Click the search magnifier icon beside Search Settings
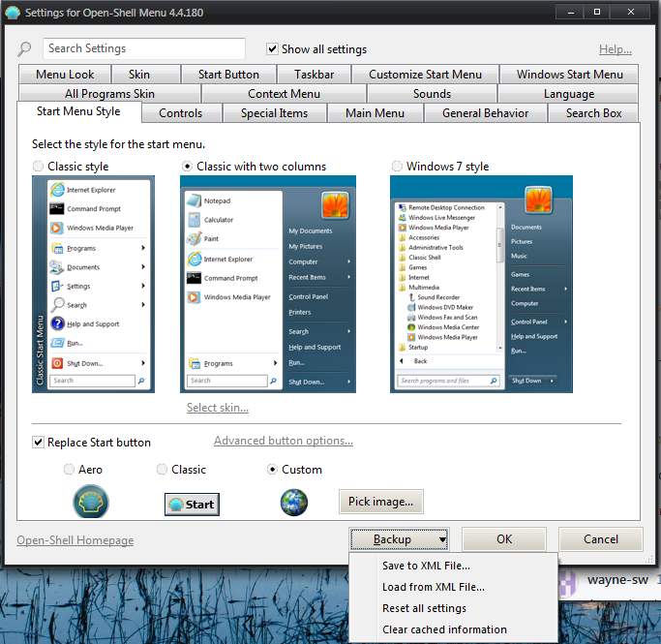The height and width of the screenshot is (644, 661). click(x=24, y=49)
